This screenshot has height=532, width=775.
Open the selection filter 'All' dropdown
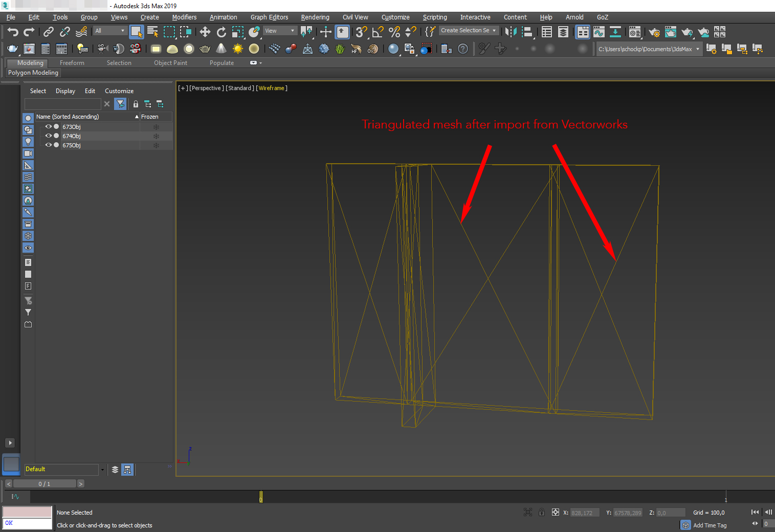[109, 31]
